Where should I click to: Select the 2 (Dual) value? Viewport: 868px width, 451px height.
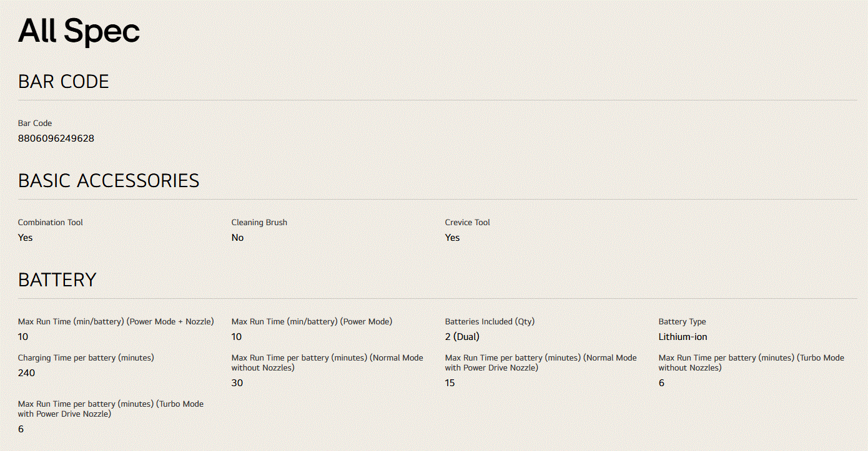[x=463, y=337]
